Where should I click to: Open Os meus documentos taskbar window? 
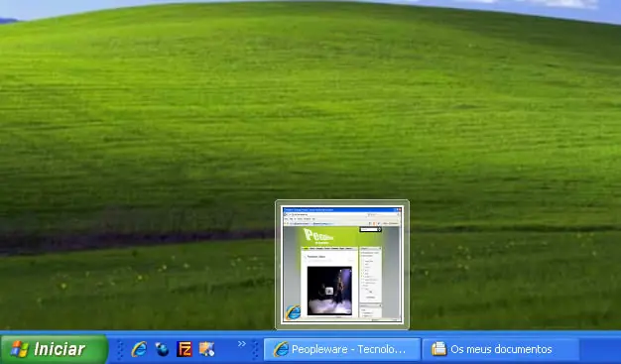click(x=500, y=349)
